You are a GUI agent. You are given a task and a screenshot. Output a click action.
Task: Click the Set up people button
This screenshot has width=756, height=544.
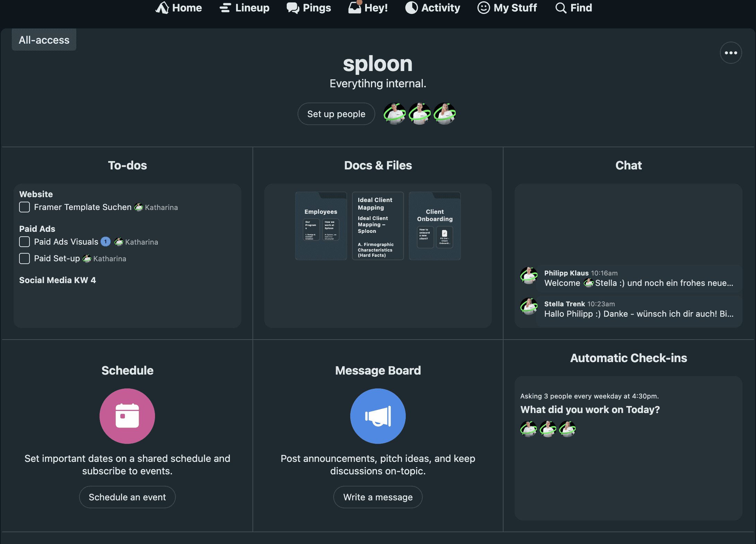(336, 114)
